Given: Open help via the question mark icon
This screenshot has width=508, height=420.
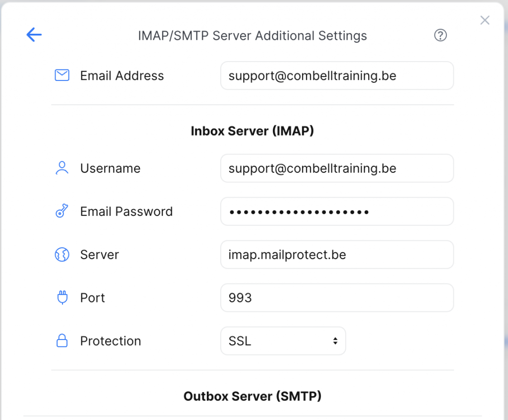Looking at the screenshot, I should [x=440, y=35].
